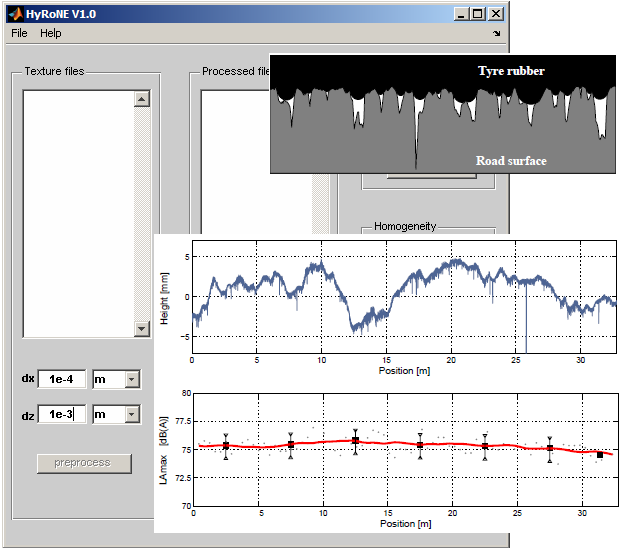This screenshot has height=550, width=620.
Task: Click Position [m] label under height plot
Action: 404,371
